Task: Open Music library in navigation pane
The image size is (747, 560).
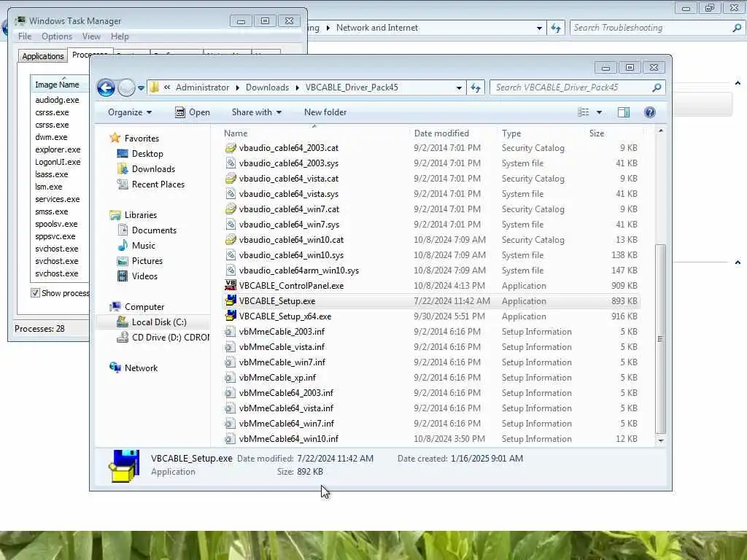Action: point(144,245)
